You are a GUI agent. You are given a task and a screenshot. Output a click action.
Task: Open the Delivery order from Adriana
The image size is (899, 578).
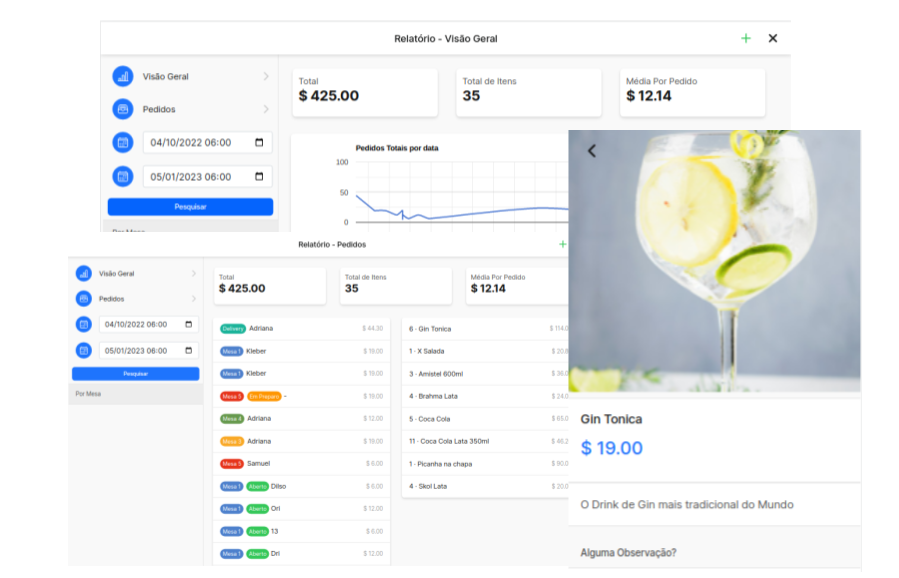tap(302, 329)
